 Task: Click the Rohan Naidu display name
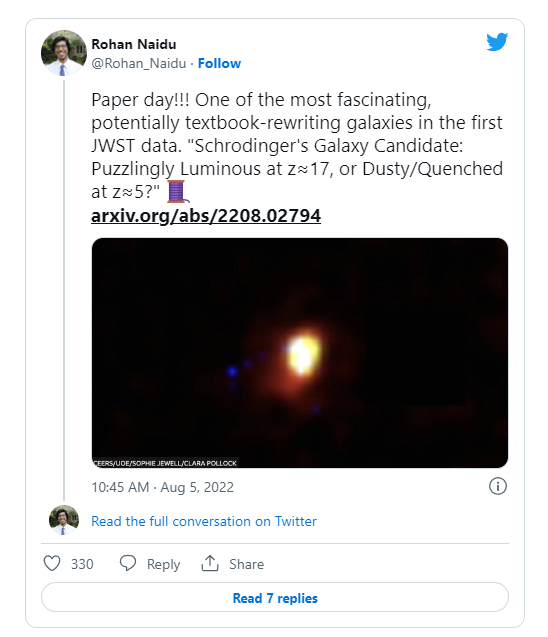coord(134,44)
